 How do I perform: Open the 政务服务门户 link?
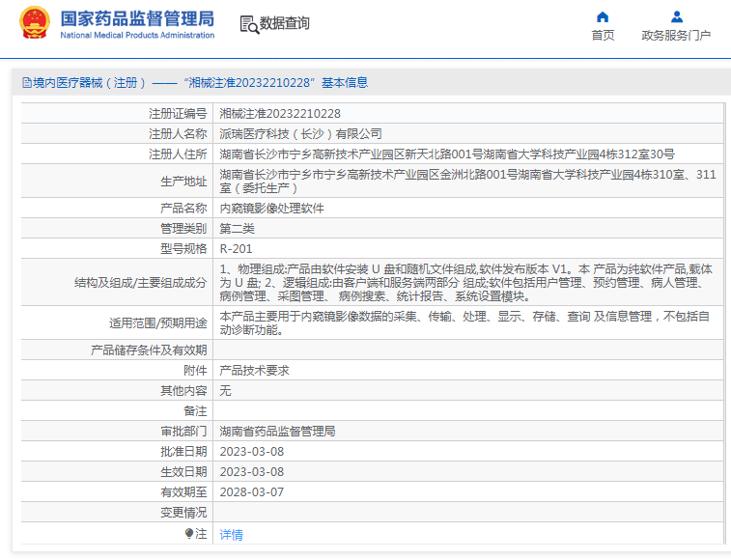676,36
